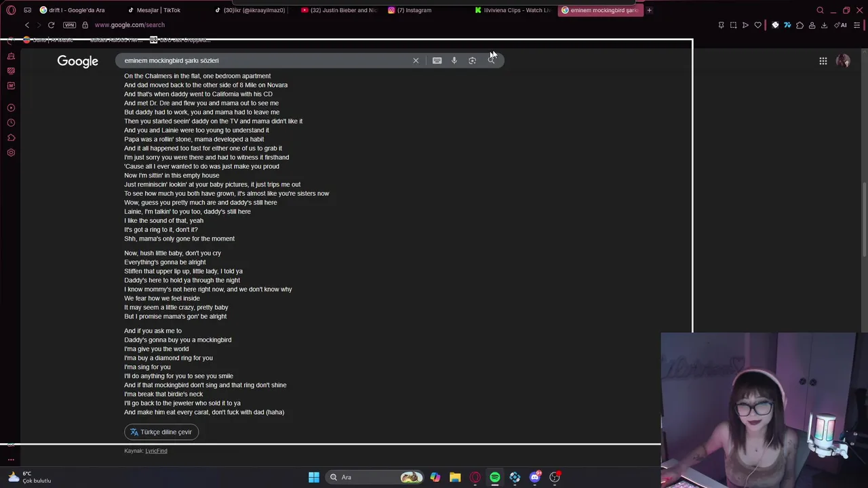Click lyric 'On the Chalmers in the flat' line

(197, 76)
